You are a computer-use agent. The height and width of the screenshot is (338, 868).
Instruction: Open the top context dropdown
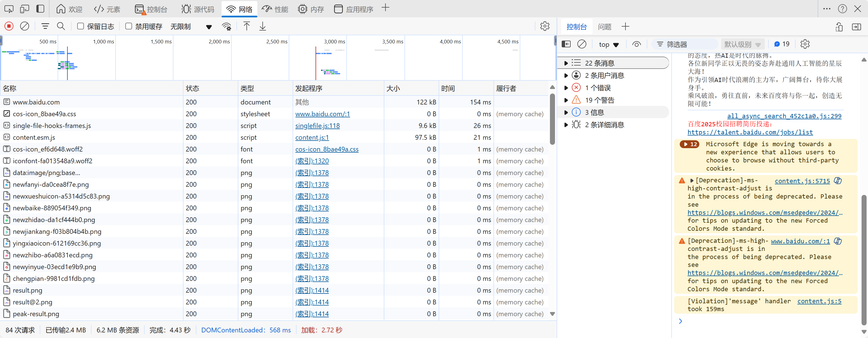[x=608, y=44]
